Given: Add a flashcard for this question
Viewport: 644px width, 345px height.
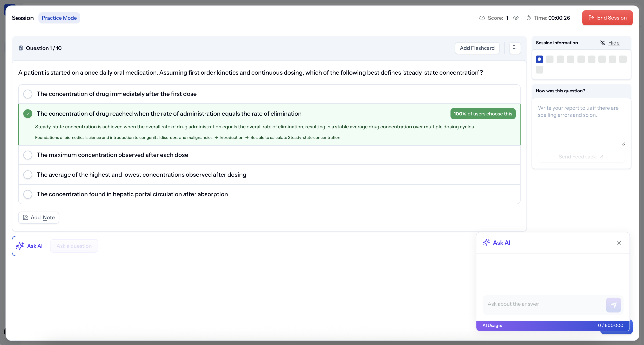Looking at the screenshot, I should [477, 48].
